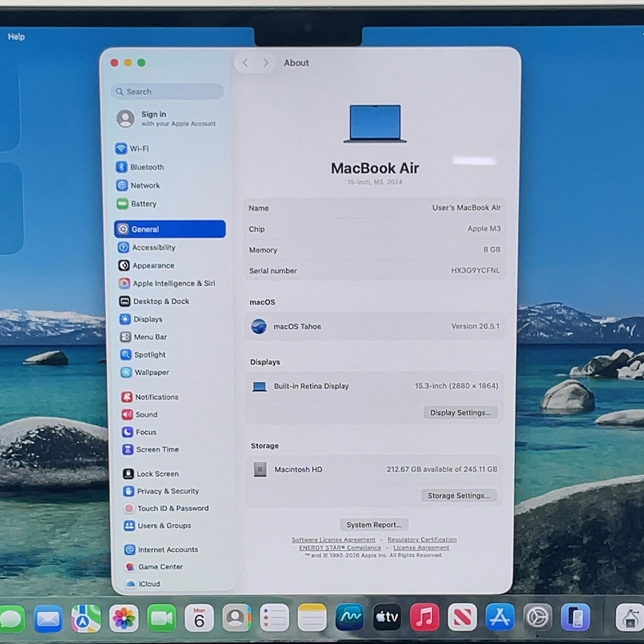Open Sound settings
The width and height of the screenshot is (644, 644).
click(x=140, y=414)
